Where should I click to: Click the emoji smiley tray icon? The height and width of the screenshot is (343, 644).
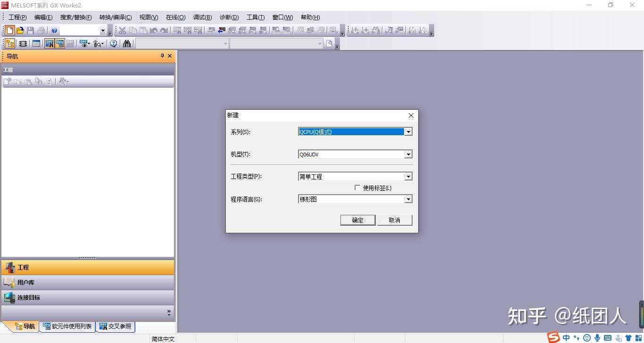pos(587,338)
